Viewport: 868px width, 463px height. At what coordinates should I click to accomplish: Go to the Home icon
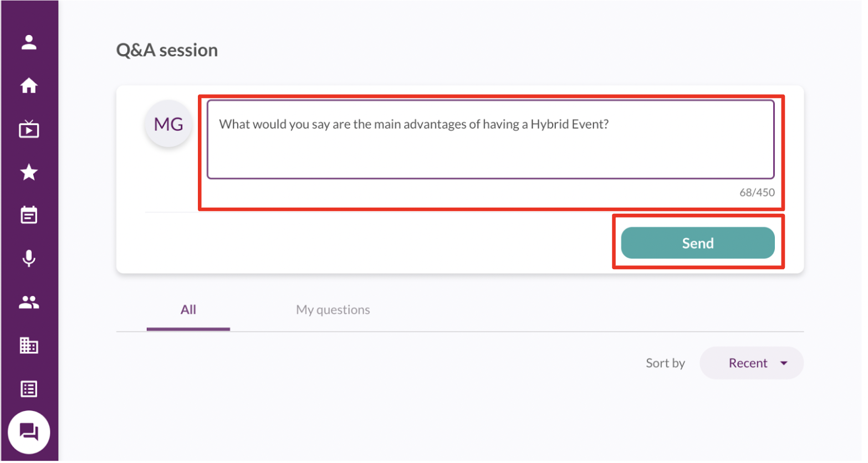[29, 86]
